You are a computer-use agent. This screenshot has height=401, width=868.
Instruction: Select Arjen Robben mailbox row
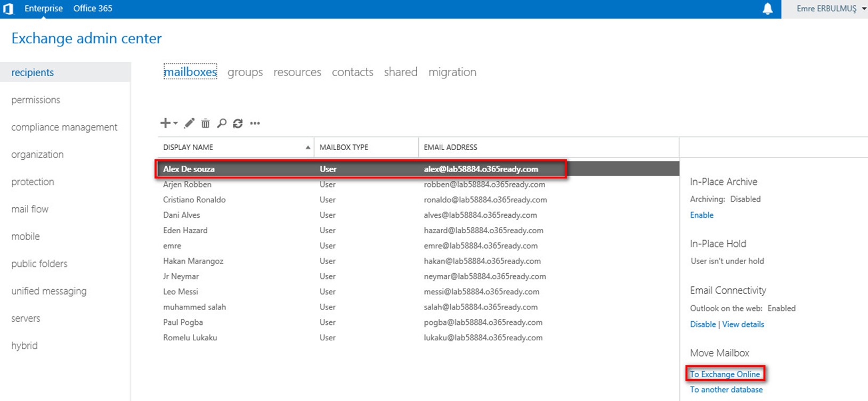[x=418, y=184]
